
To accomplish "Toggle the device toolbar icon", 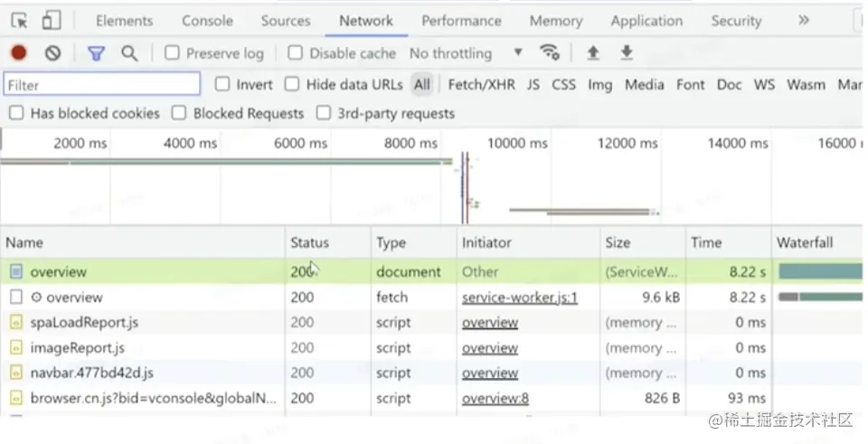I will (51, 21).
